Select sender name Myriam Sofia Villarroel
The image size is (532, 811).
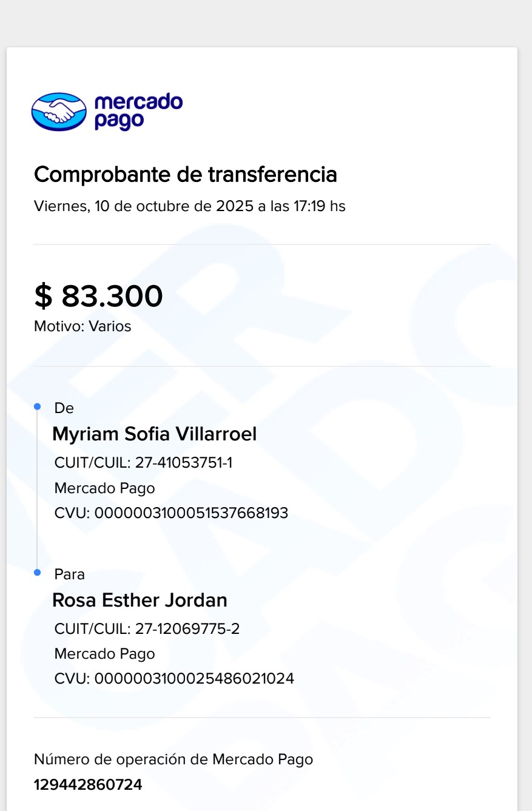154,434
